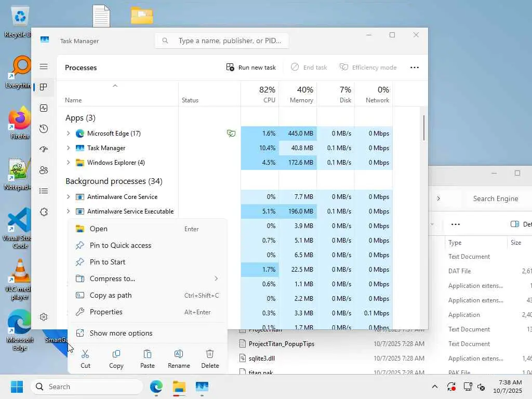Sort processes by Memory column
532x399 pixels.
[x=298, y=94]
